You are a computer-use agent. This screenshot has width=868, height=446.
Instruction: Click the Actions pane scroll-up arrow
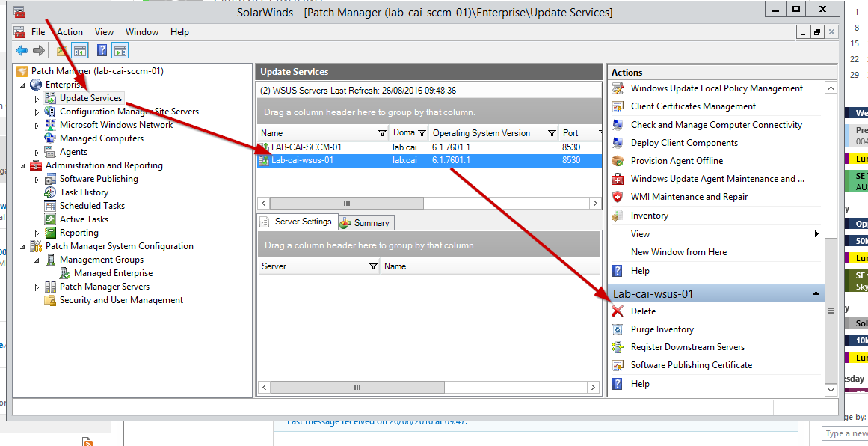[831, 88]
